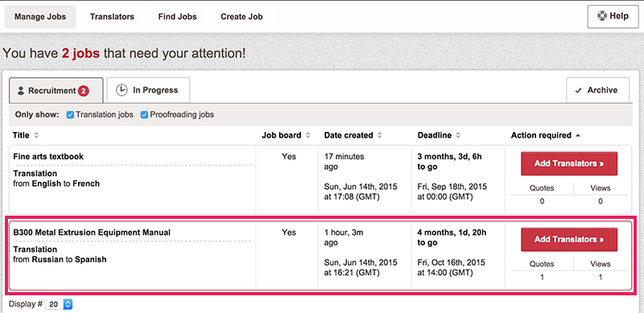Uncheck the Proofreading jobs checkbox

[x=144, y=115]
